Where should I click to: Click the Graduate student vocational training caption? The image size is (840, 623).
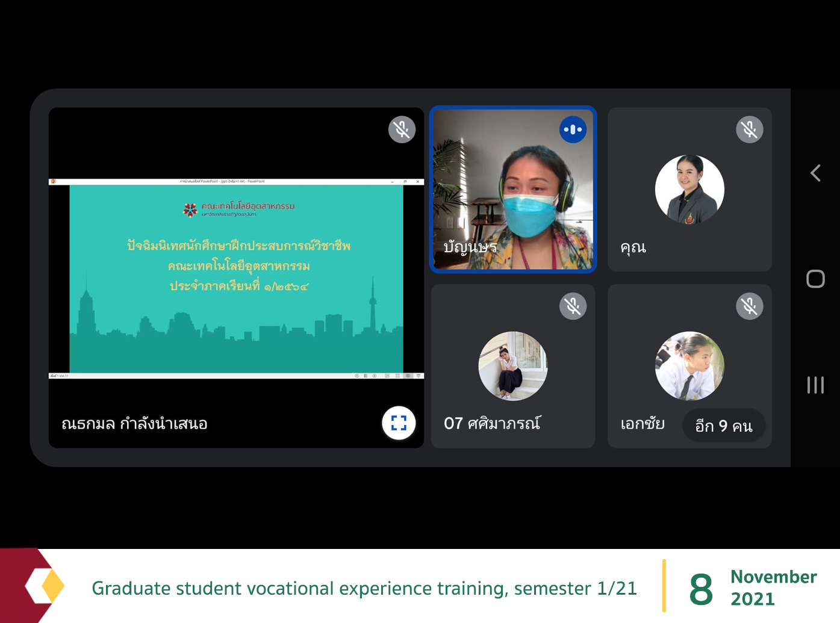pyautogui.click(x=364, y=588)
